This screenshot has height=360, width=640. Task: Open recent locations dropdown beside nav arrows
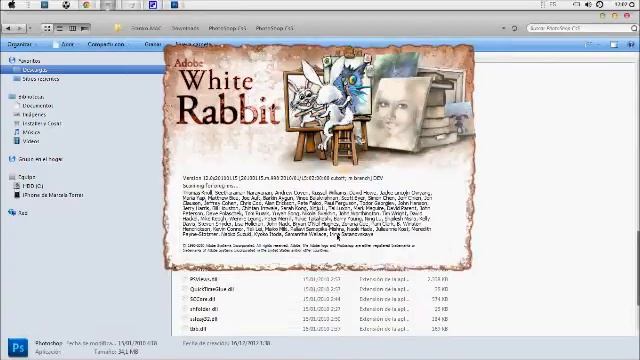[30, 28]
